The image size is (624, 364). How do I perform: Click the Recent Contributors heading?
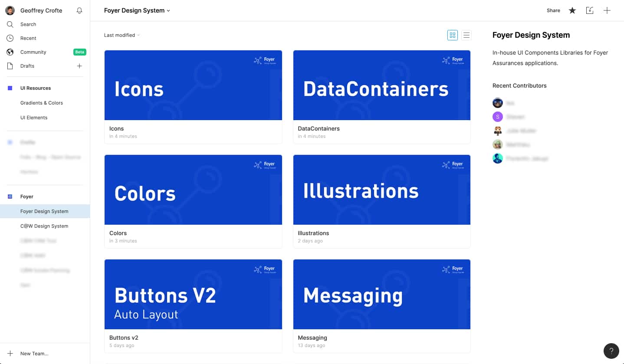(x=519, y=85)
